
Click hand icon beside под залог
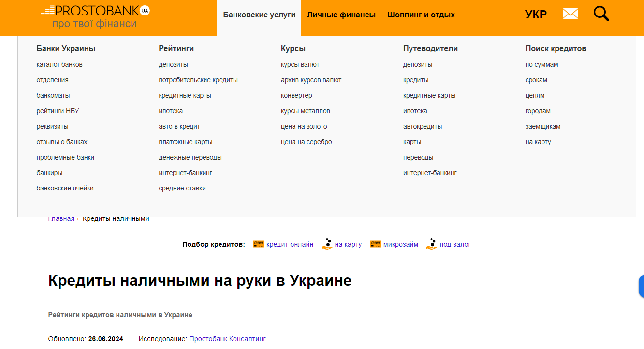pos(432,244)
